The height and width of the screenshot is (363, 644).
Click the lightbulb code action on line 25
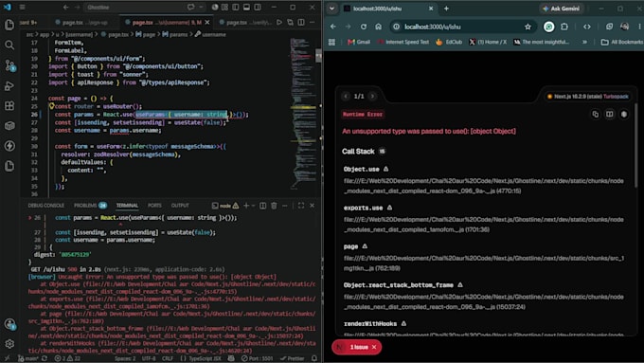click(x=52, y=106)
